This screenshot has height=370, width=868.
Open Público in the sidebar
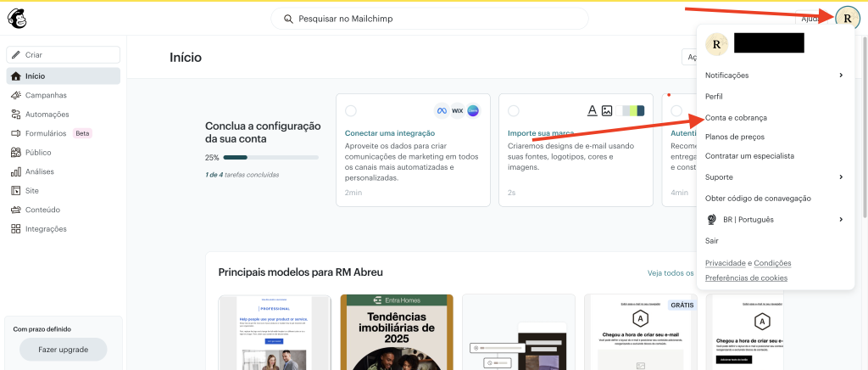pyautogui.click(x=38, y=152)
